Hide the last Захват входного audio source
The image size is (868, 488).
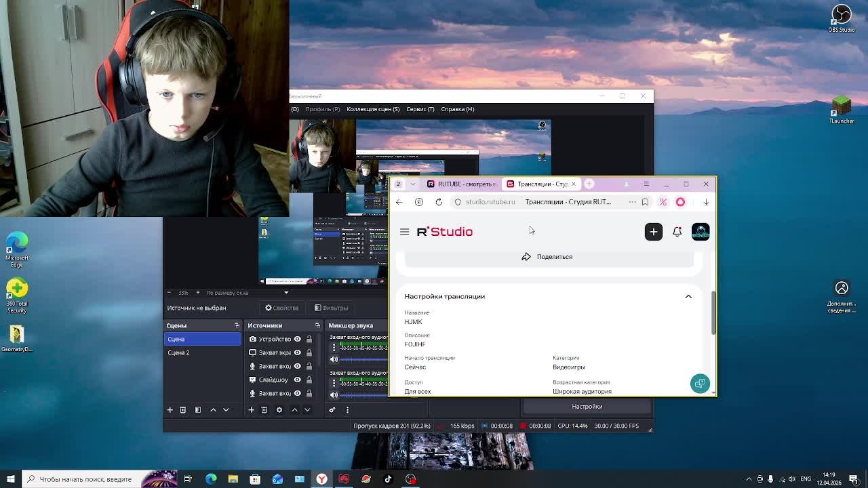coord(297,393)
